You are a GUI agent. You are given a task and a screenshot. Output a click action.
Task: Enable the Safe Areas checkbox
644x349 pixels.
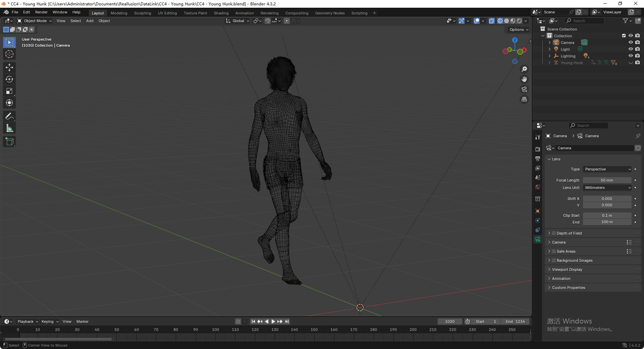554,251
